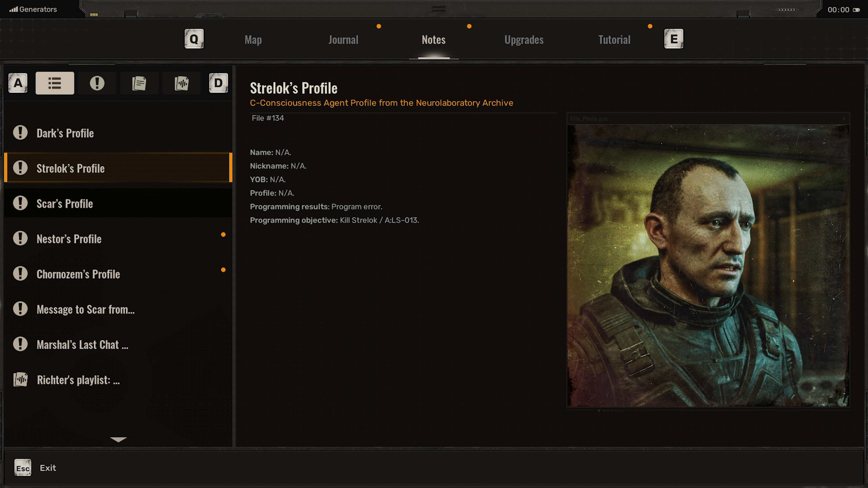Click the Exit button label
868x488 pixels.
[48, 468]
